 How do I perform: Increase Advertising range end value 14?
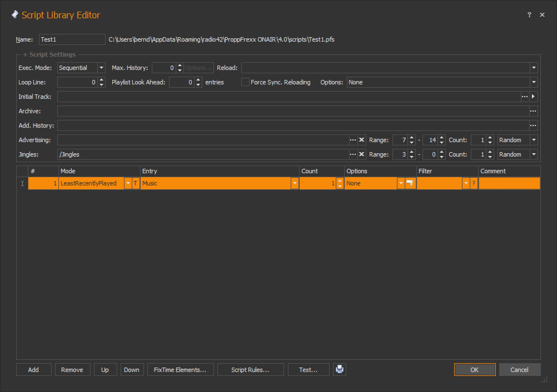click(x=442, y=137)
